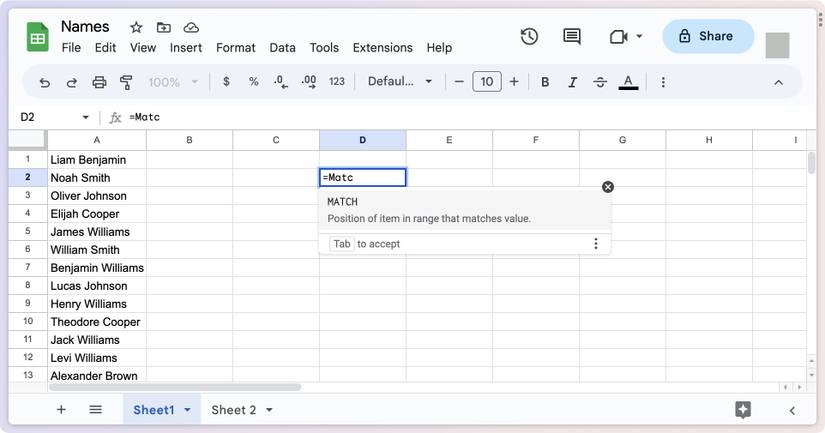Toggle strikethrough formatting
This screenshot has width=825, height=433.
600,82
